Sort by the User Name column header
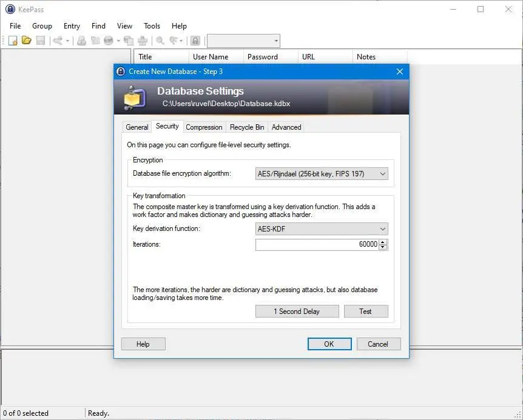Image resolution: width=523 pixels, height=420 pixels. 216,57
